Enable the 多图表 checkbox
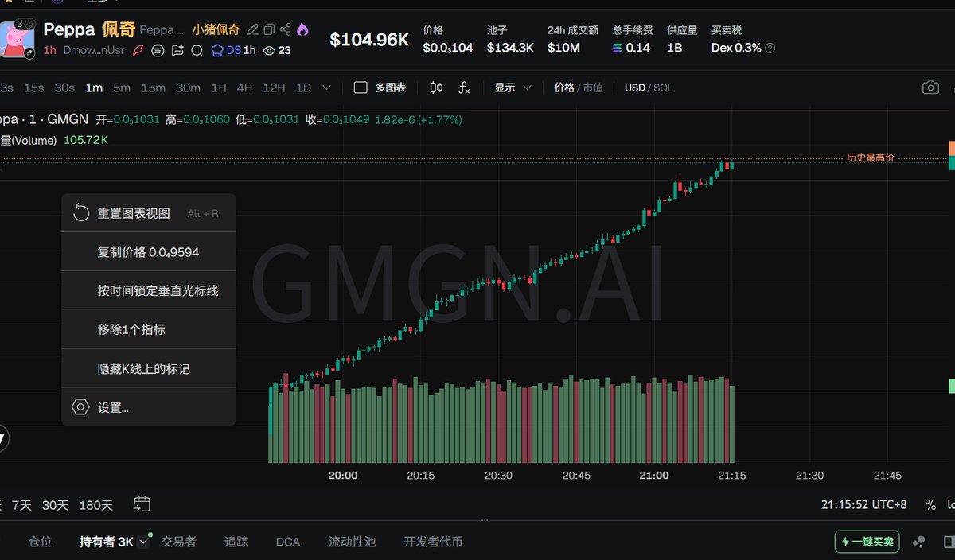955x560 pixels. click(x=361, y=87)
